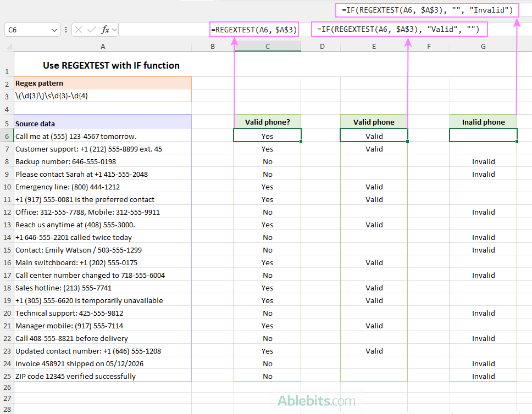Select row 6 header
The height and width of the screenshot is (414, 532).
7,136
